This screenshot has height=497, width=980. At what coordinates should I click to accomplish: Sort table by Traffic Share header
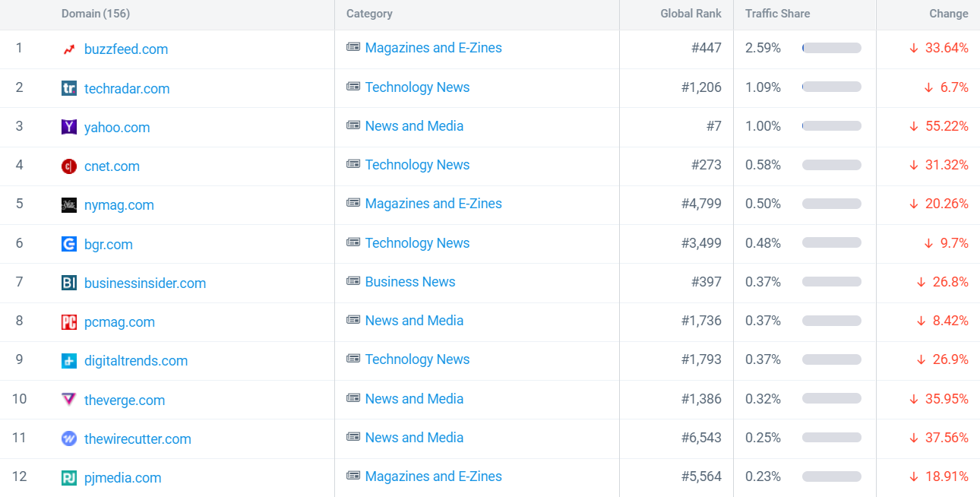tap(777, 14)
